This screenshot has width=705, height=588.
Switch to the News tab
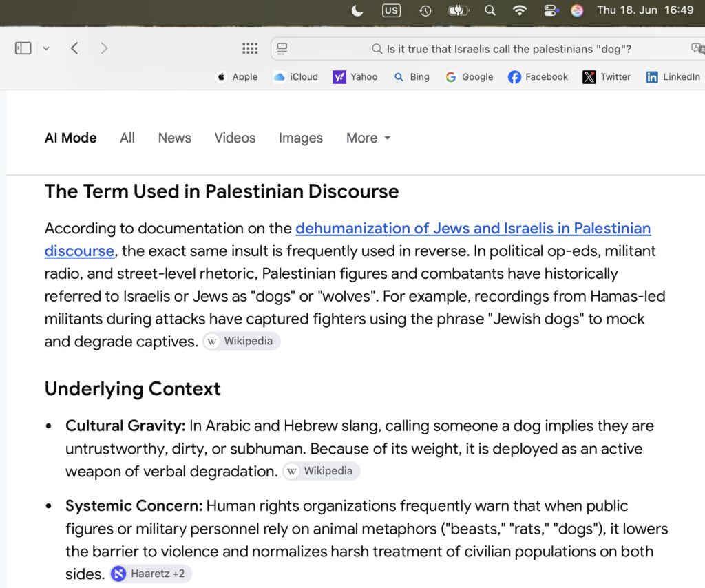click(x=174, y=138)
